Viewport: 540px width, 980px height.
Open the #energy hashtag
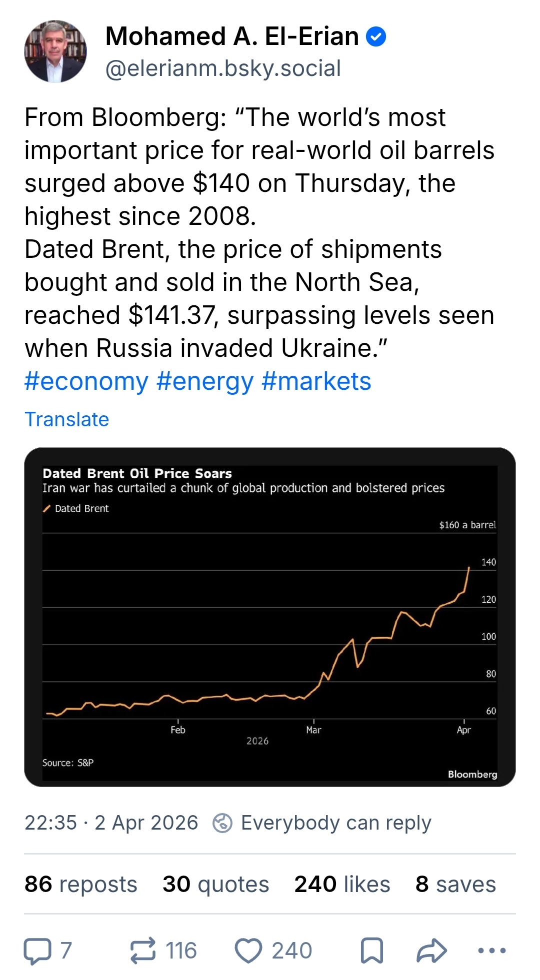[x=205, y=381]
